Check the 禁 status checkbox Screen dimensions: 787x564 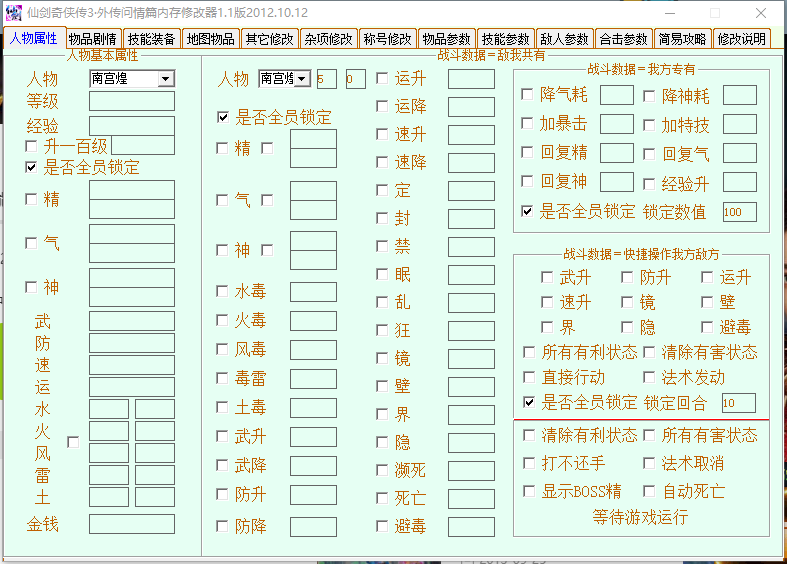click(x=382, y=246)
